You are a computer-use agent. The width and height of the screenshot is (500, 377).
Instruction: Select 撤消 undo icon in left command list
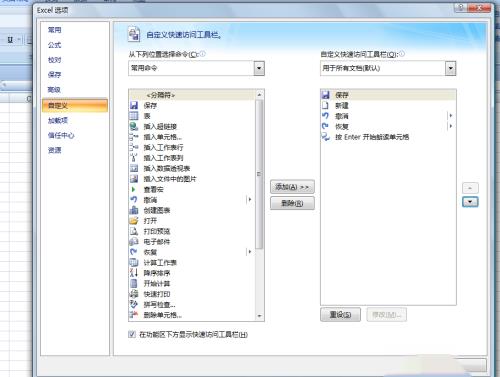[134, 200]
